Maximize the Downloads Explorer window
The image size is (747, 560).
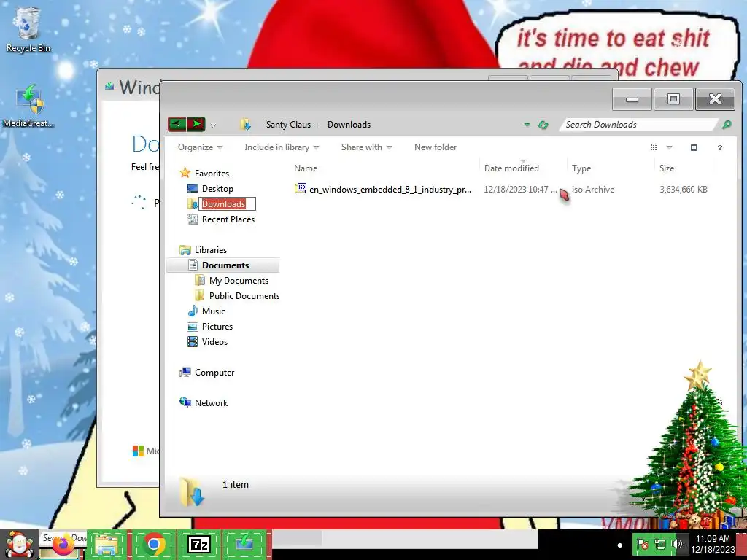click(673, 99)
